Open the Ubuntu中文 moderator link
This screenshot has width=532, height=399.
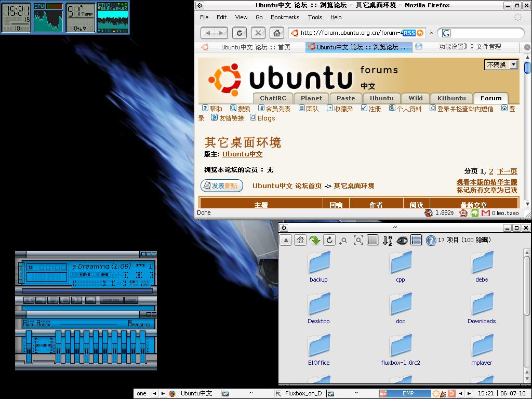click(x=243, y=154)
